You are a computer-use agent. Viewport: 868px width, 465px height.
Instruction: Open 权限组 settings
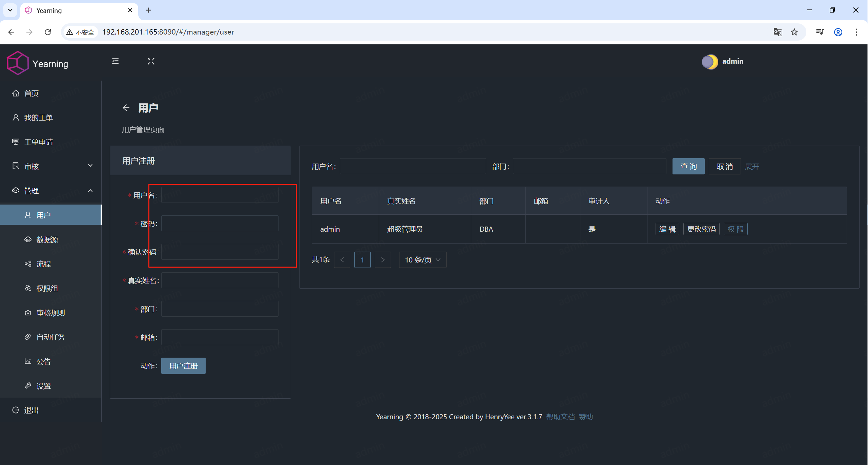47,288
